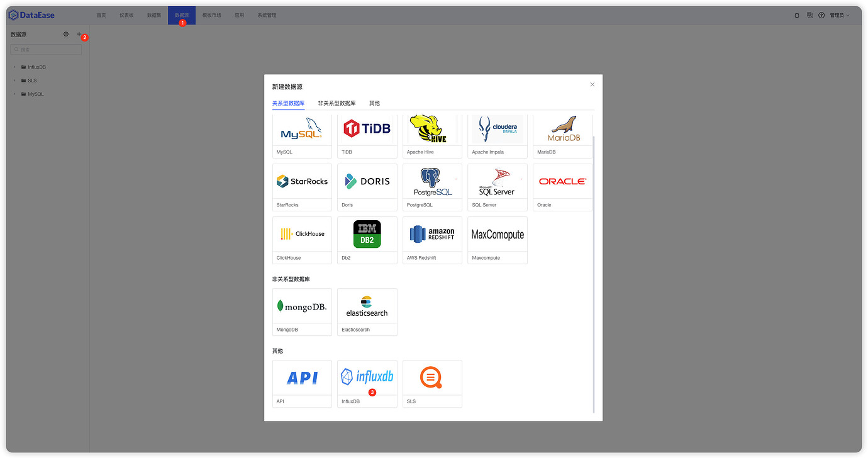Switch to the 其他 tab in dialog
Viewport: 868px width, 458px height.
pos(374,103)
